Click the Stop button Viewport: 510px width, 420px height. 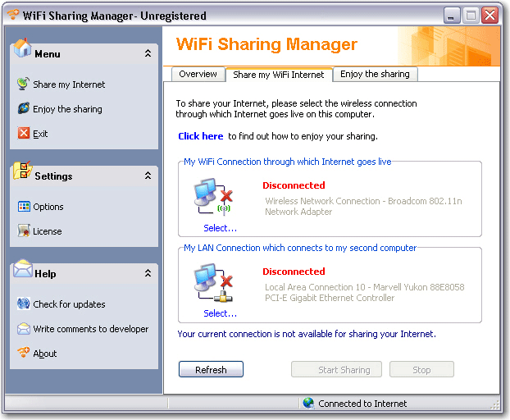[x=421, y=370]
